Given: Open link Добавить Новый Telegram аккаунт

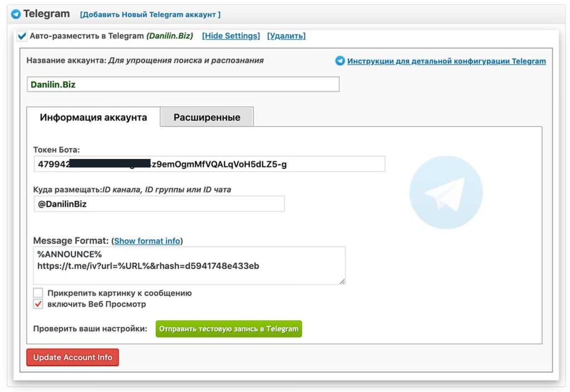Looking at the screenshot, I should 150,14.
